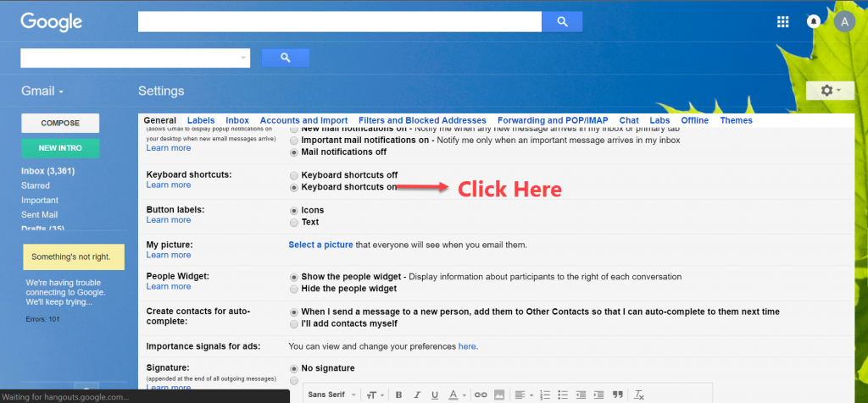Open Filters and Blocked Addresses tab
868x403 pixels.
[x=422, y=120]
